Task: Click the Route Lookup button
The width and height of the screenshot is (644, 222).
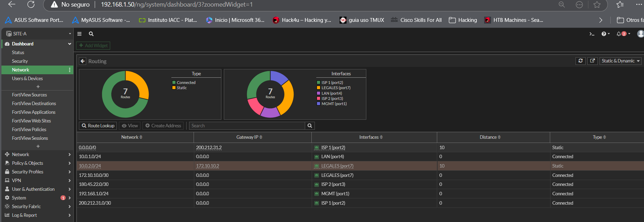Action: (x=98, y=126)
